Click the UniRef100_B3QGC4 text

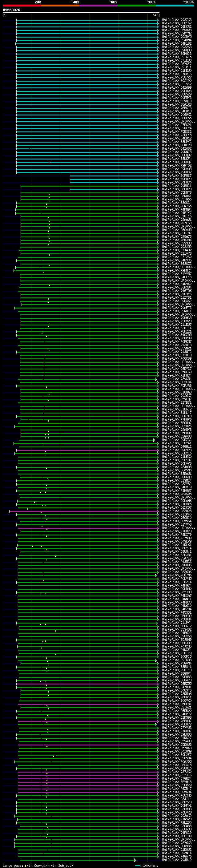pos(177,203)
